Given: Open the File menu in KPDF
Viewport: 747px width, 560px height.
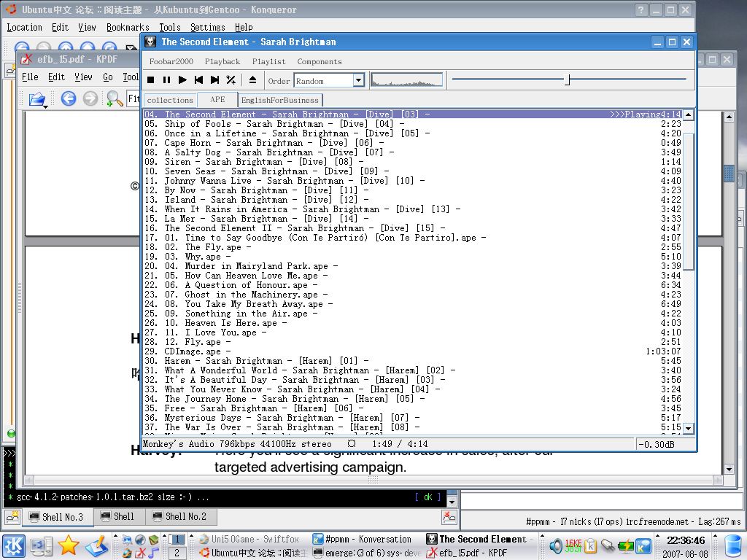Looking at the screenshot, I should pyautogui.click(x=30, y=77).
